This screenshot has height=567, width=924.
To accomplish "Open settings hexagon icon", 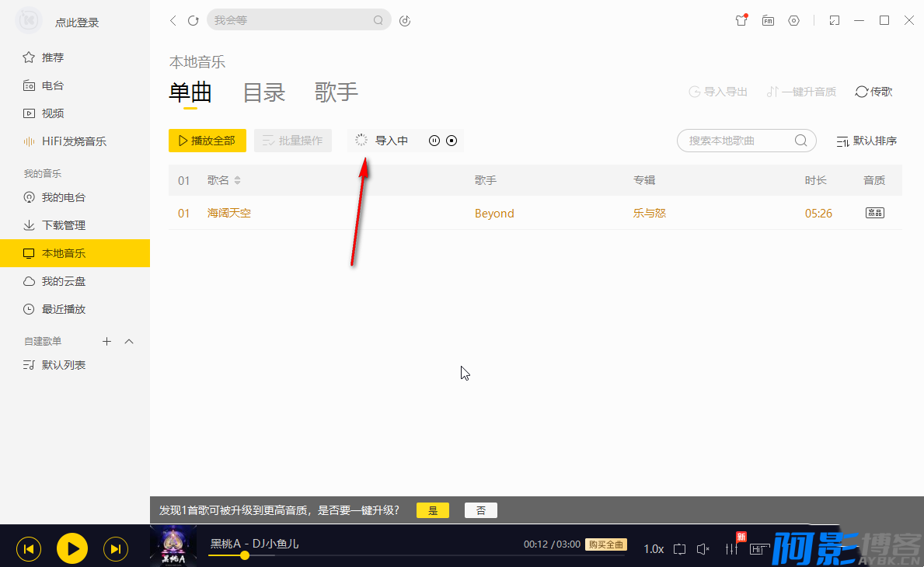I will pos(793,21).
